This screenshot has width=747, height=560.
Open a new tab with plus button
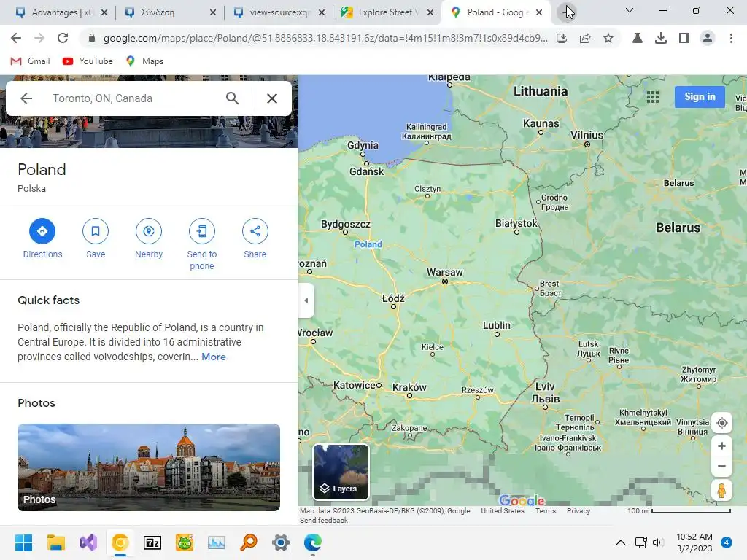[566, 12]
